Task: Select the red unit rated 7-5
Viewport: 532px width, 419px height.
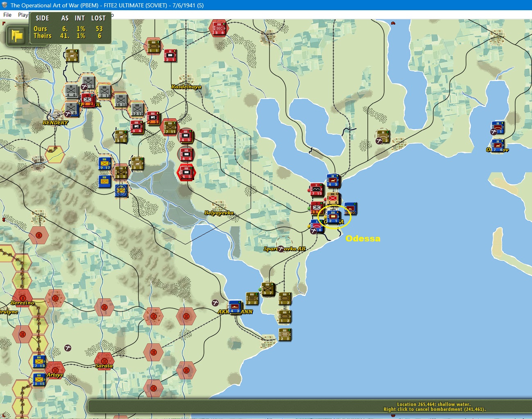Action: click(x=154, y=118)
